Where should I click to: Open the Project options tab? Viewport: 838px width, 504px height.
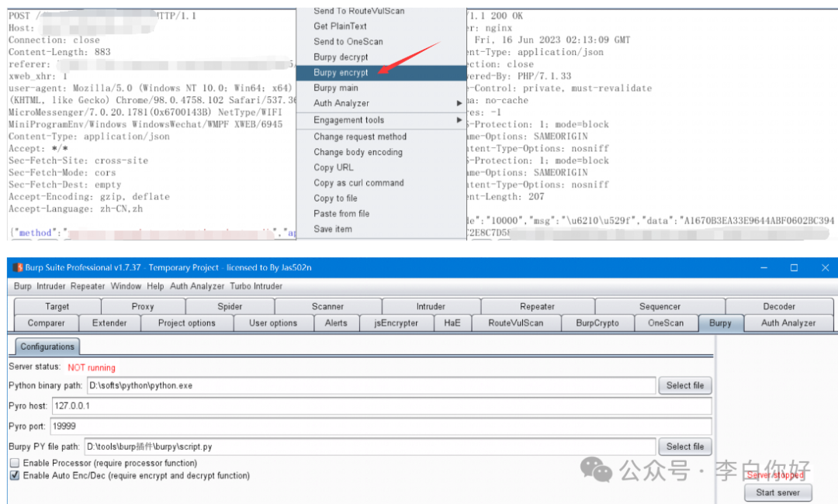[x=187, y=323]
